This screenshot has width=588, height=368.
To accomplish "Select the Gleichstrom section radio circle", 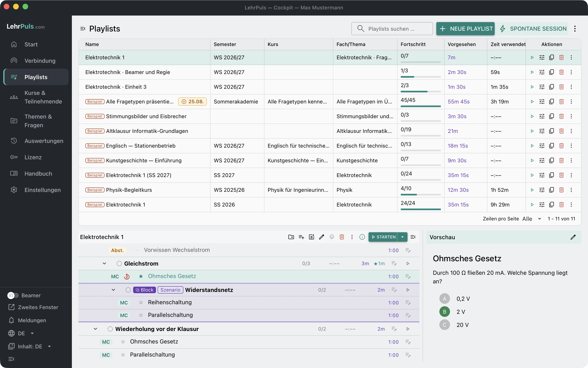I will pos(119,264).
